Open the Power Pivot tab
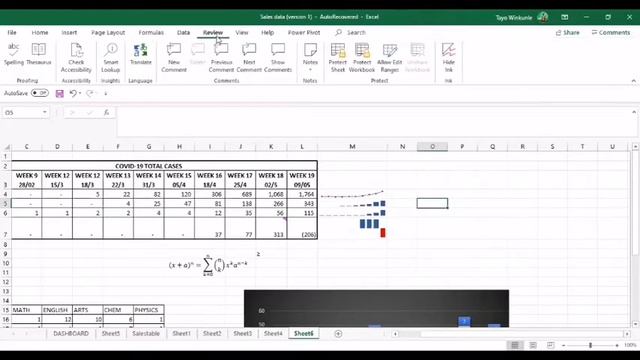The width and height of the screenshot is (640, 360). pos(304,32)
